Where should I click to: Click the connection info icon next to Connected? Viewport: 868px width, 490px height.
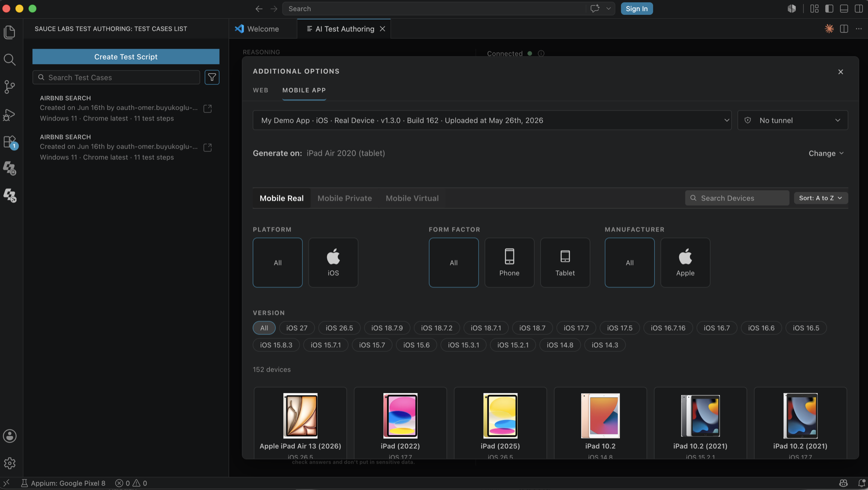(541, 53)
